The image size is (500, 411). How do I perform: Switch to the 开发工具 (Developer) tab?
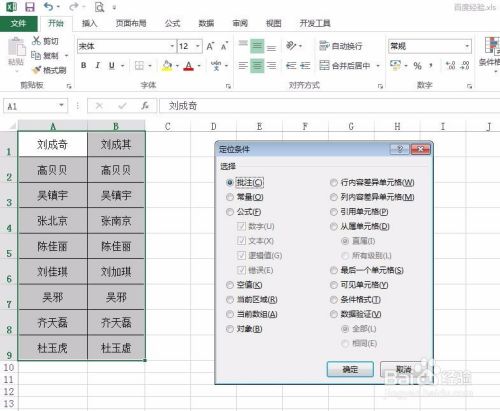pyautogui.click(x=315, y=23)
